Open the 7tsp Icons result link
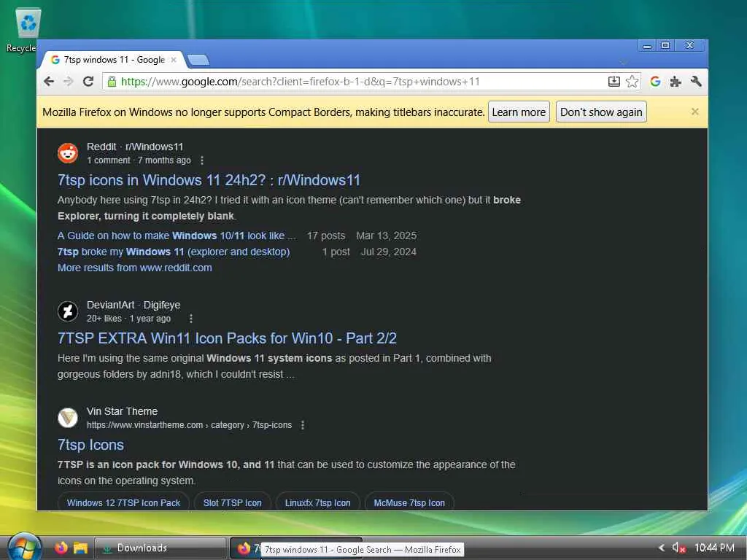Screen dimensions: 747x560 point(90,445)
